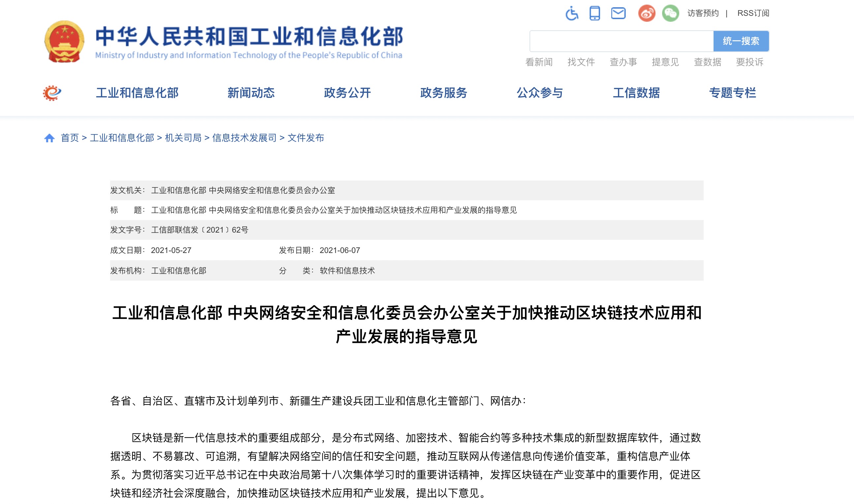The width and height of the screenshot is (854, 504).
Task: Click the salutation line starting 各省、自治区
Action: (x=318, y=401)
